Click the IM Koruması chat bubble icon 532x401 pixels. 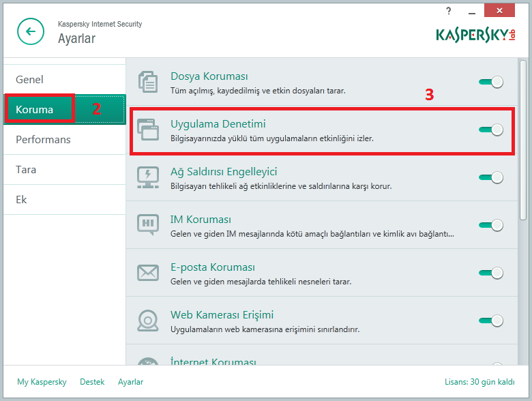pyautogui.click(x=148, y=224)
